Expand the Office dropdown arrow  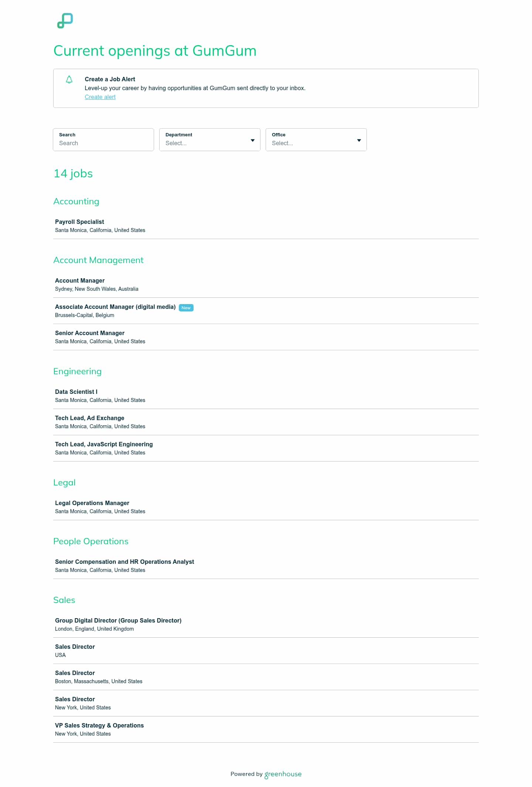tap(359, 140)
